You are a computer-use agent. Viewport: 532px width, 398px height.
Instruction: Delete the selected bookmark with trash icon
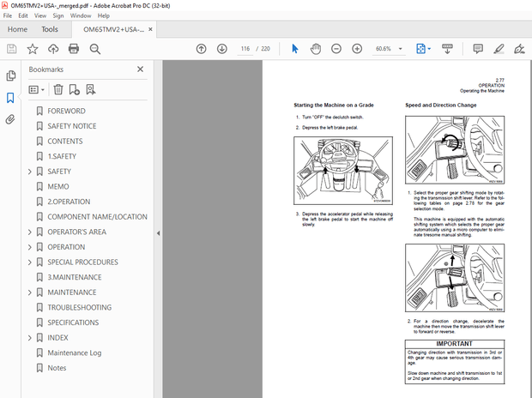pos(57,89)
